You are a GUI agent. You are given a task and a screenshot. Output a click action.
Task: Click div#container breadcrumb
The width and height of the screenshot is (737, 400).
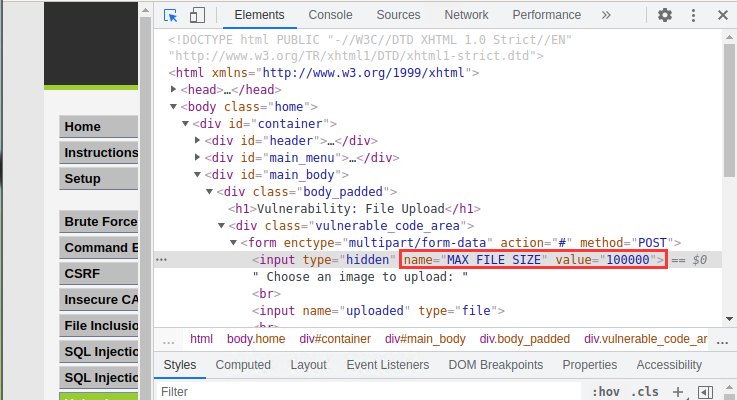click(335, 339)
